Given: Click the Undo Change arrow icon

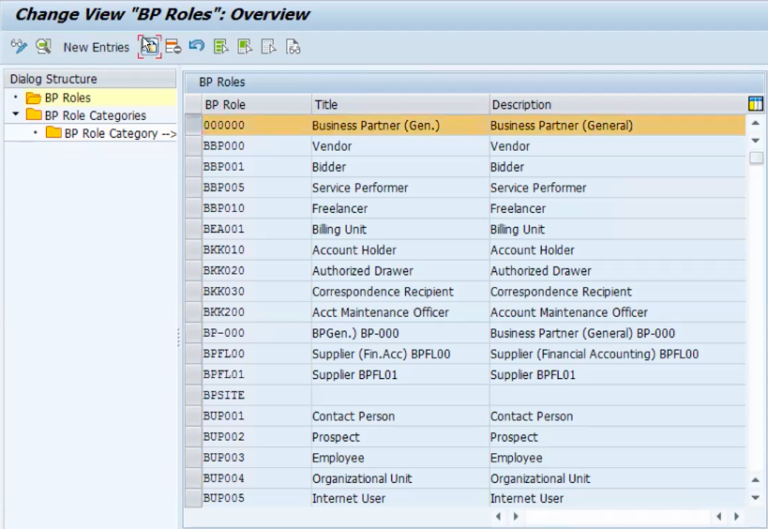Looking at the screenshot, I should 197,47.
